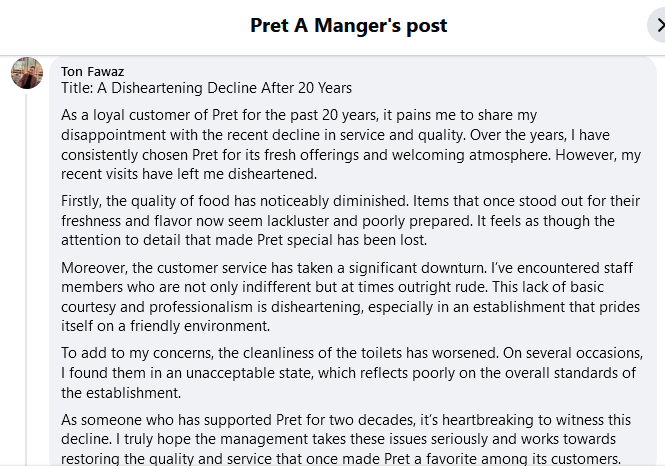Click the line starting "itself on a friendly environment"

[x=166, y=327]
